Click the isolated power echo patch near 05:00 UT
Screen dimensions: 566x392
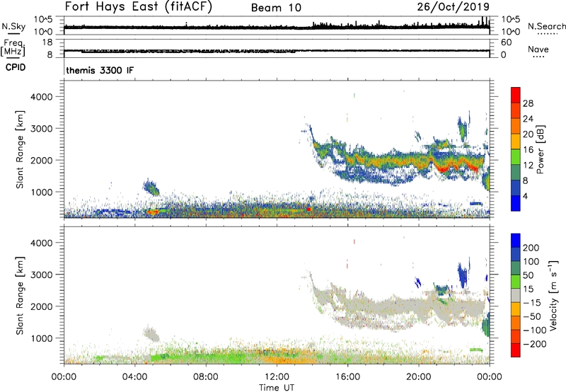pyautogui.click(x=151, y=188)
